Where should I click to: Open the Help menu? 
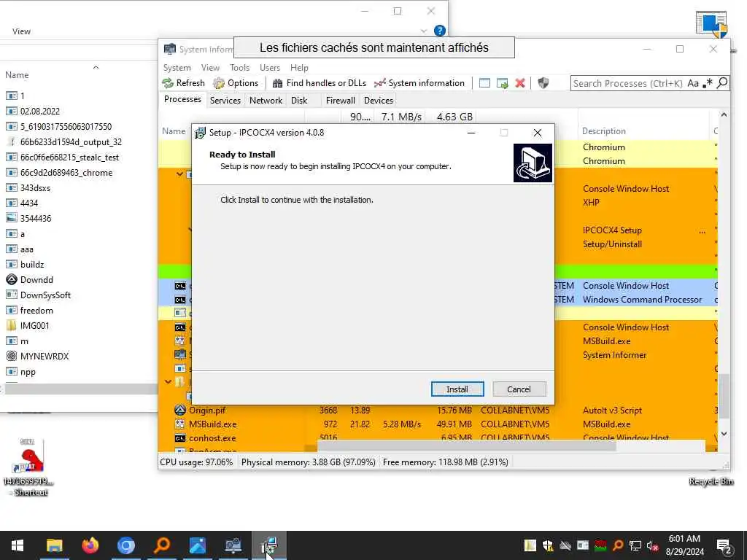[299, 68]
